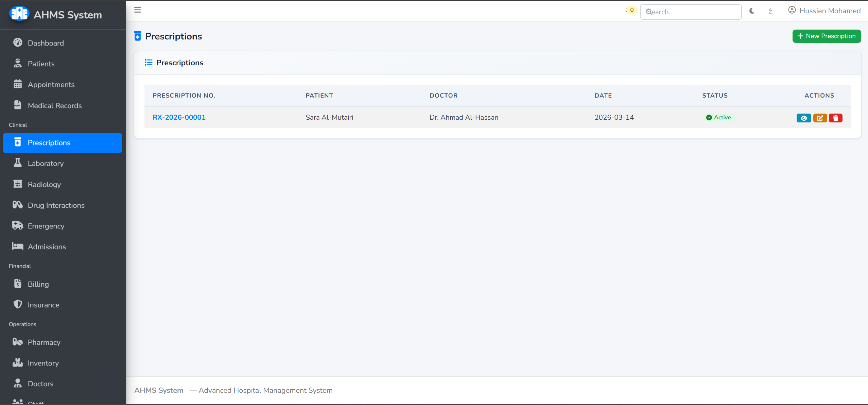Open the notifications badge
868x405 pixels.
point(630,10)
